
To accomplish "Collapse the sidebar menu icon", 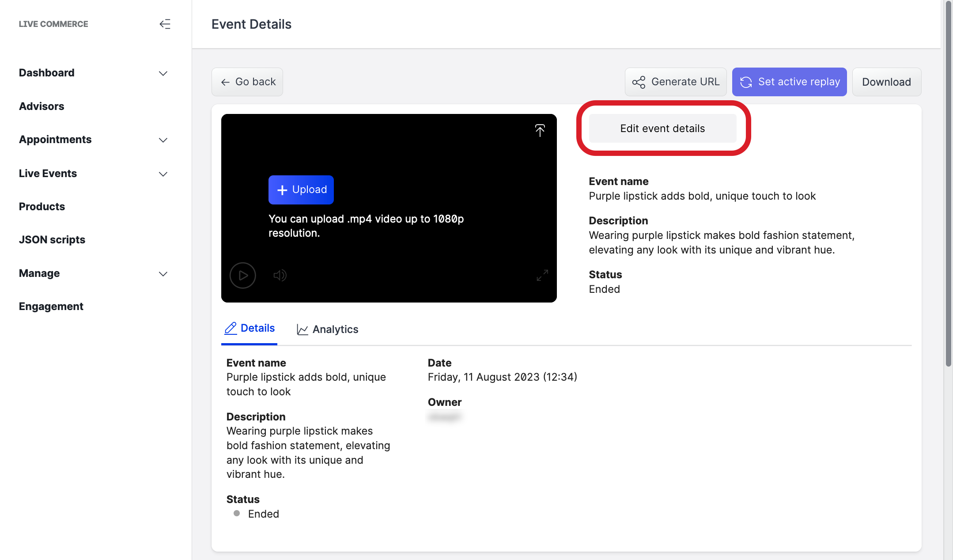I will tap(165, 24).
